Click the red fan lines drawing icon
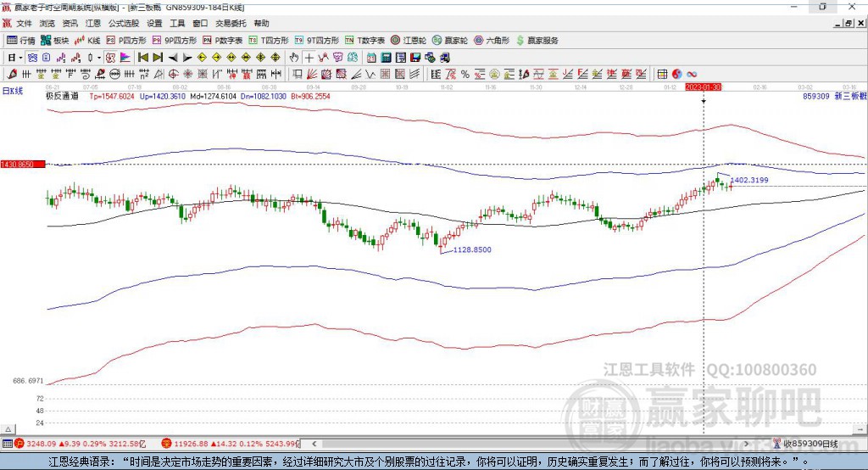This screenshot has height=470, width=868. [312, 75]
